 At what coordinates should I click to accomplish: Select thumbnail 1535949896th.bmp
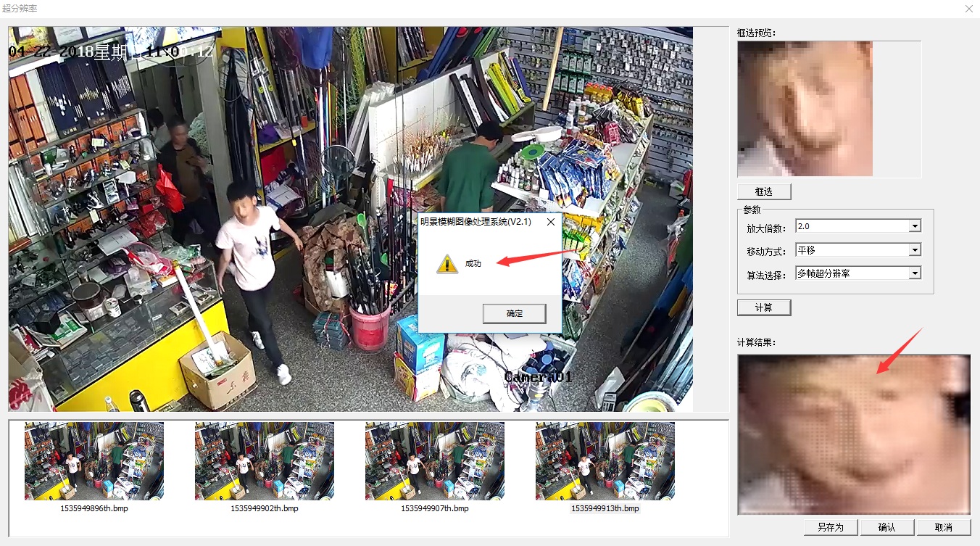94,462
